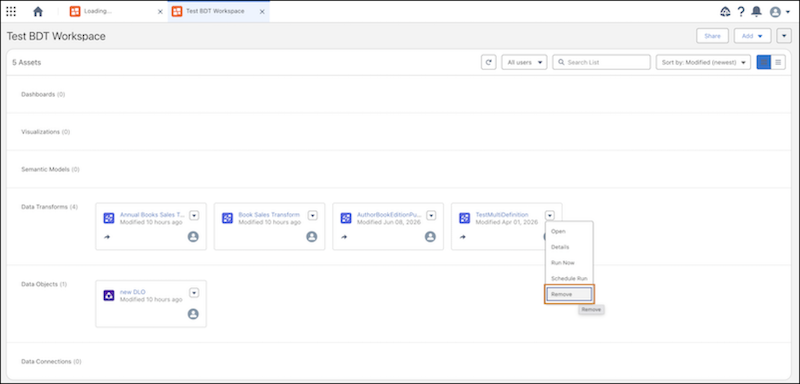Screen dimensions: 800x384
Task: Open notifications bell icon
Action: click(757, 12)
